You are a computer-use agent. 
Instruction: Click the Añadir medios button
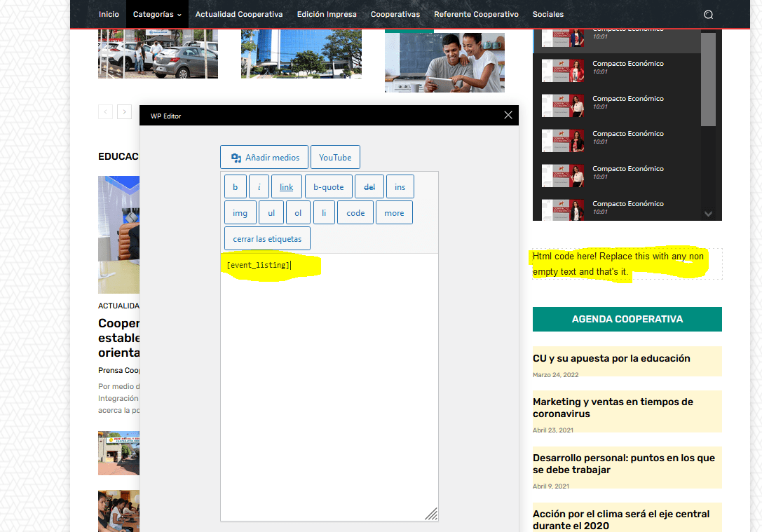click(264, 158)
